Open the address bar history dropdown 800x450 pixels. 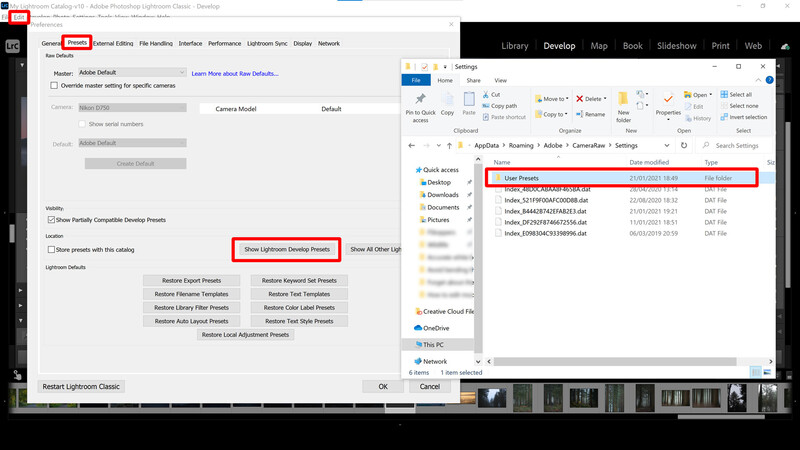pyautogui.click(x=667, y=145)
